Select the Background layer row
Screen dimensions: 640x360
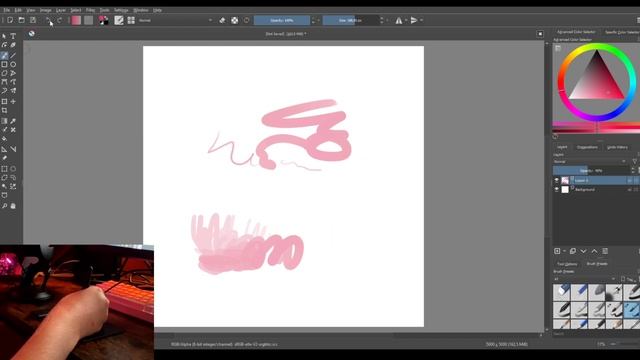point(595,189)
